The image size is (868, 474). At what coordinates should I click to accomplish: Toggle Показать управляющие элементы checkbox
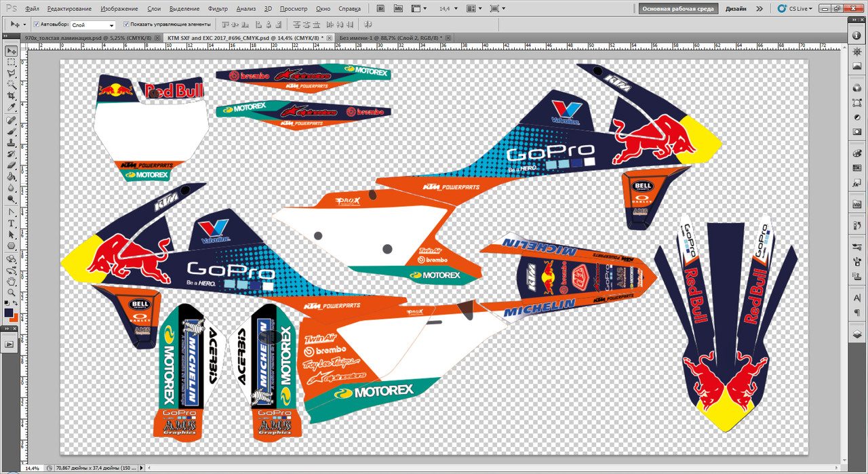pos(126,24)
